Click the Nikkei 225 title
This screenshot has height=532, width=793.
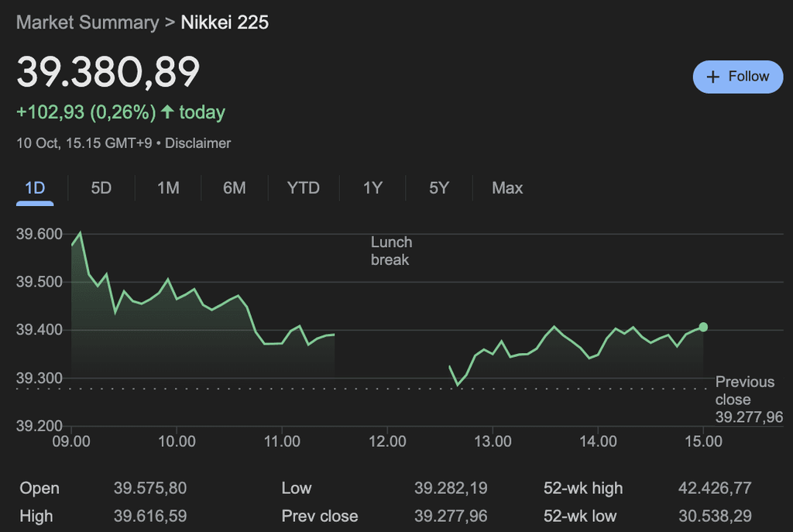click(225, 22)
